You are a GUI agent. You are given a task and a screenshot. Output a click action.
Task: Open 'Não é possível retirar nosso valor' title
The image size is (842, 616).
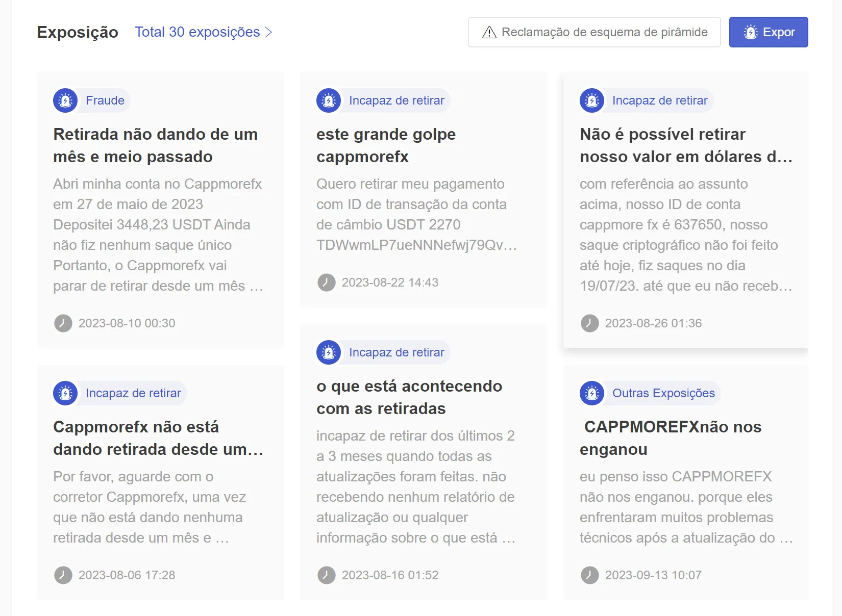(686, 145)
